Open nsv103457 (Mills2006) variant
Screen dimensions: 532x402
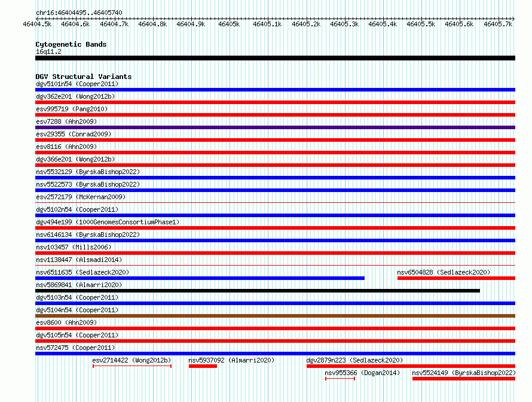click(74, 247)
